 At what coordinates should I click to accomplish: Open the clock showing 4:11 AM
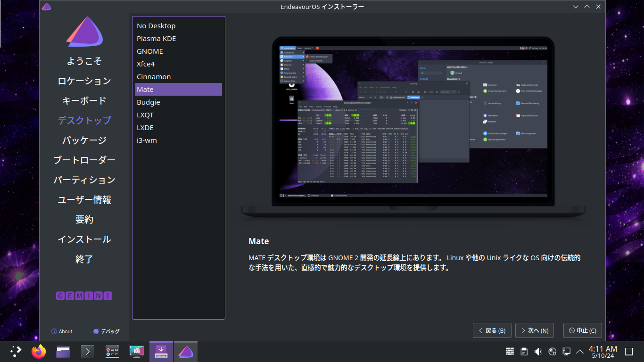tap(603, 352)
